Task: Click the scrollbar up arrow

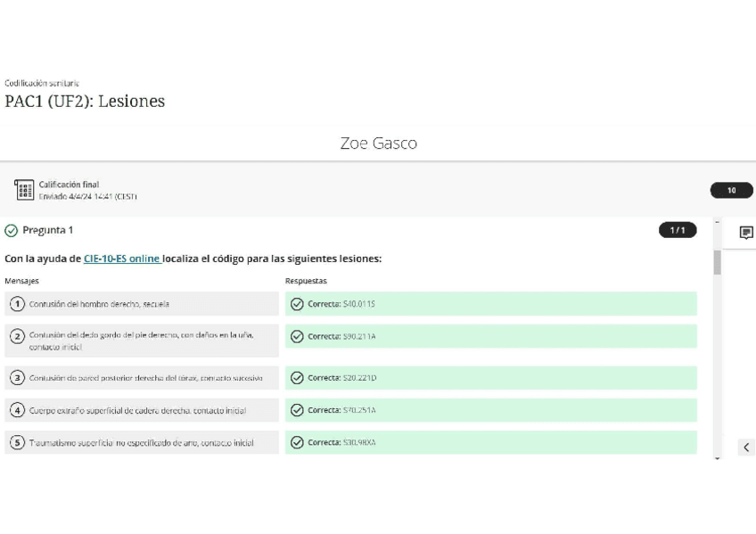Action: [718, 222]
